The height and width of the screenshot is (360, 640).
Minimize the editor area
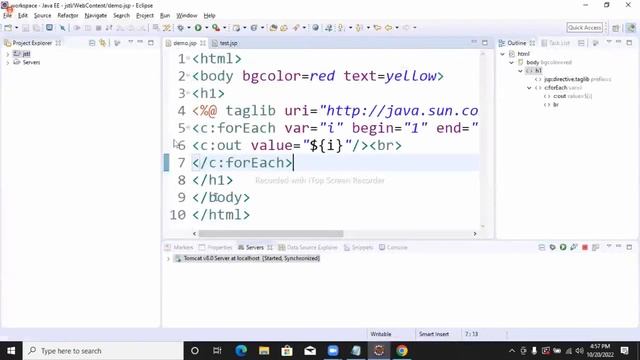pos(474,42)
